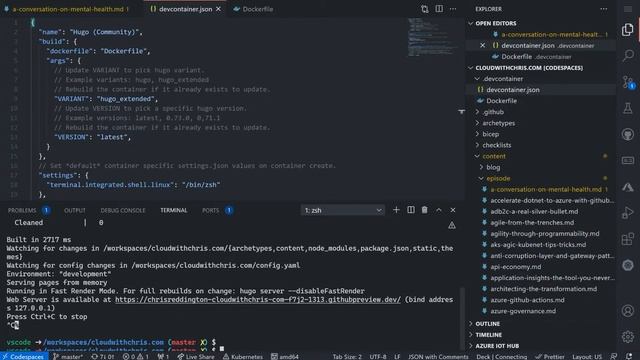Viewport: 640px width, 360px height.
Task: Open the githubpreview.dev link in terminal
Action: coord(258,300)
